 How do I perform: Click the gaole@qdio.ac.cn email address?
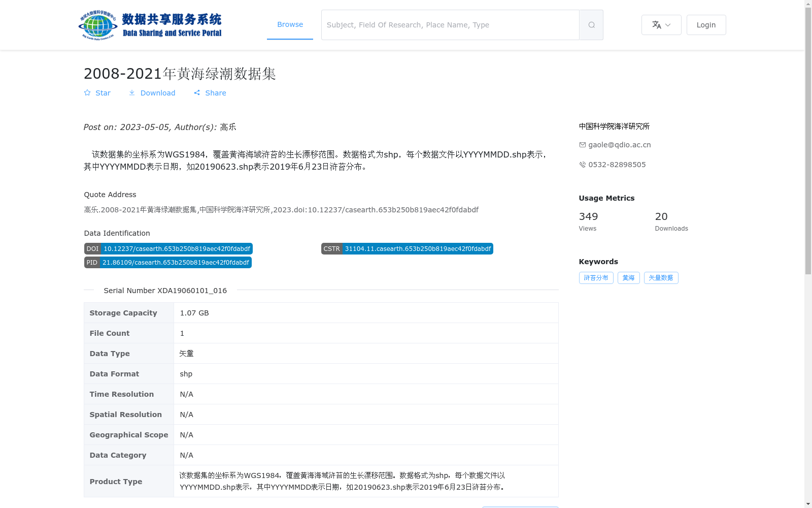[619, 145]
